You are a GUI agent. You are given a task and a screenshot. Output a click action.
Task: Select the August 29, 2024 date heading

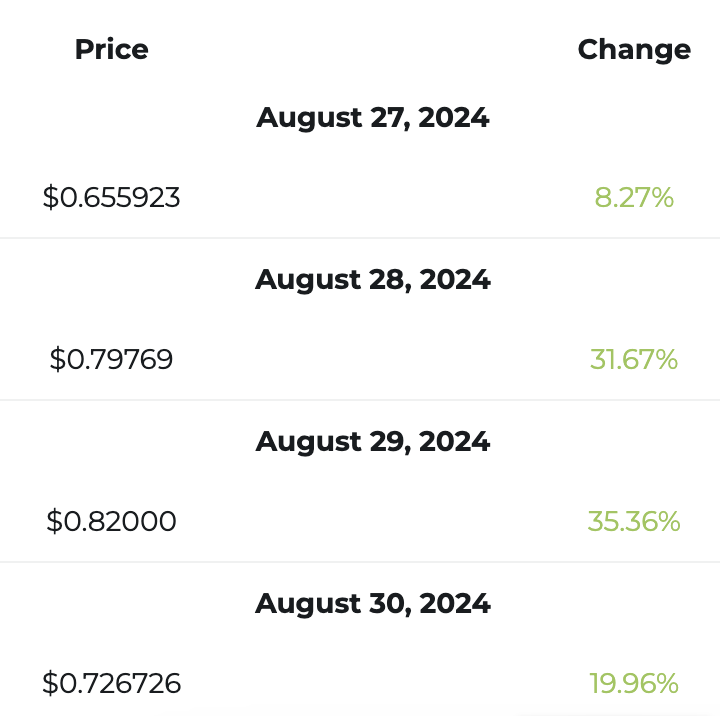tap(372, 442)
